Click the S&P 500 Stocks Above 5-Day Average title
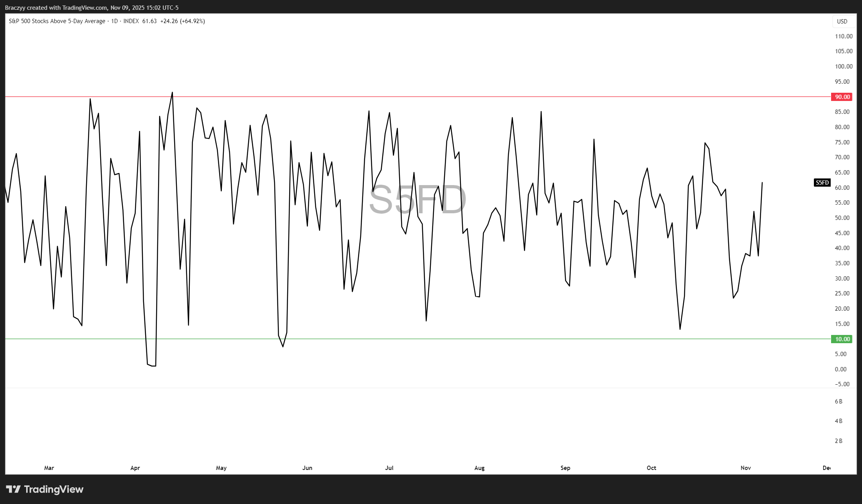The height and width of the screenshot is (504, 862). click(57, 21)
